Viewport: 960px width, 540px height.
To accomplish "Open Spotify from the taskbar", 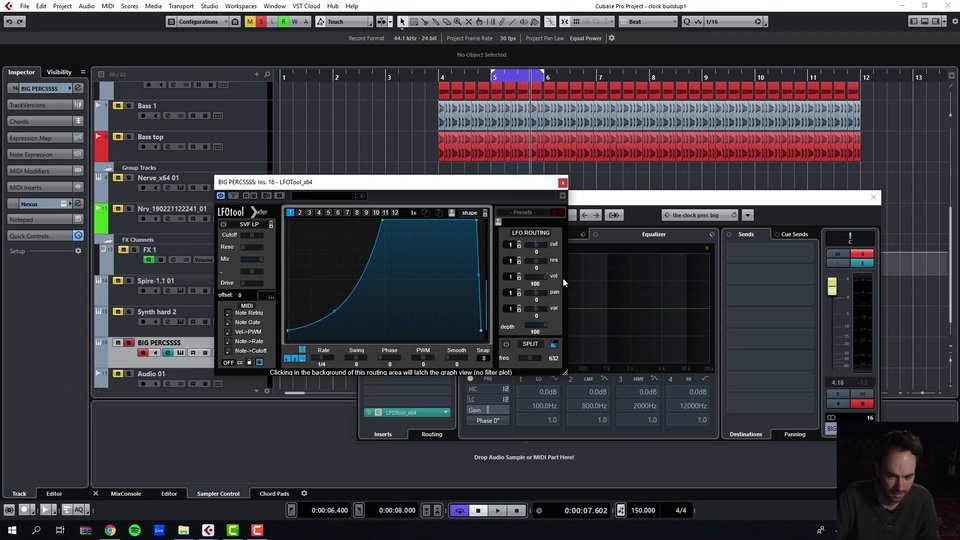I will point(135,530).
